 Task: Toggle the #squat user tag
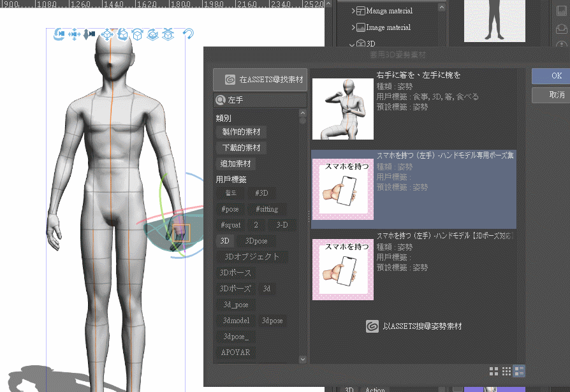click(x=231, y=225)
